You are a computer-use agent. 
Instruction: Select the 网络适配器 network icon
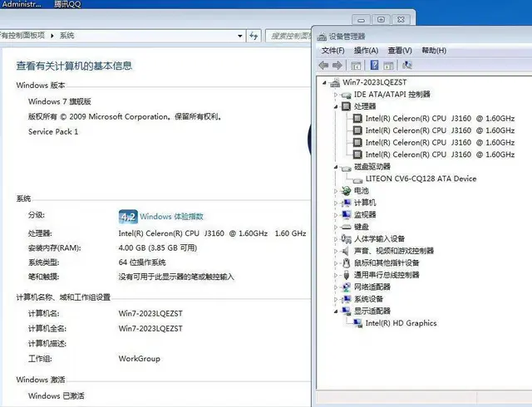(346, 287)
